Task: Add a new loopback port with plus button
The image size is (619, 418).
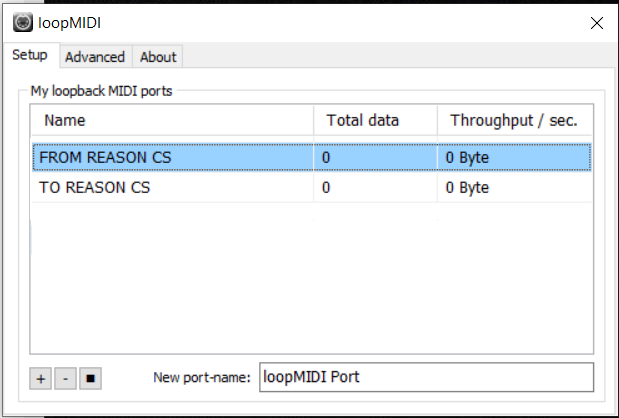Action: coord(41,379)
